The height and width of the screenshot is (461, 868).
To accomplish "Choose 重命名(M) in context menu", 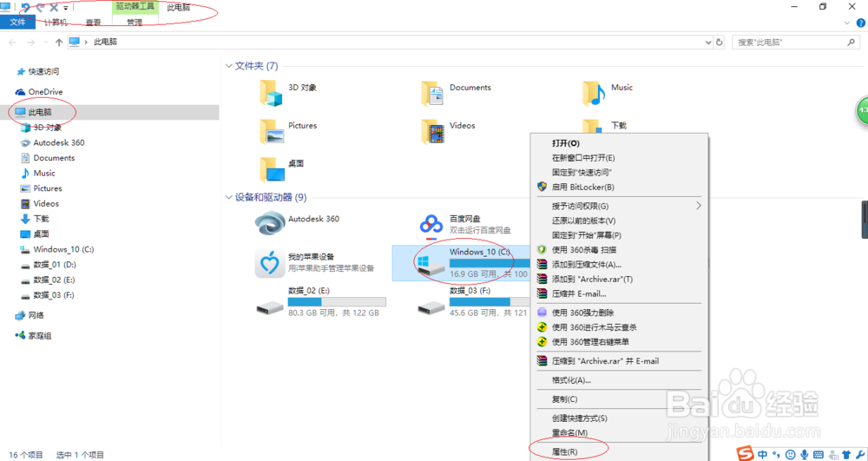I will click(619, 432).
